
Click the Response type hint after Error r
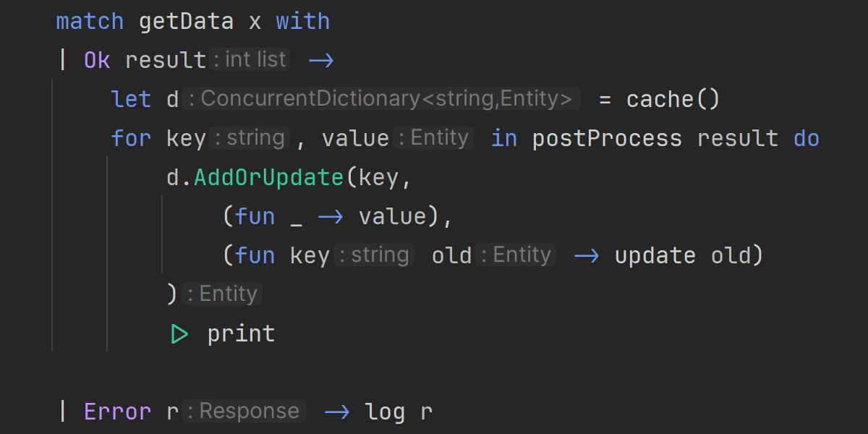[243, 412]
